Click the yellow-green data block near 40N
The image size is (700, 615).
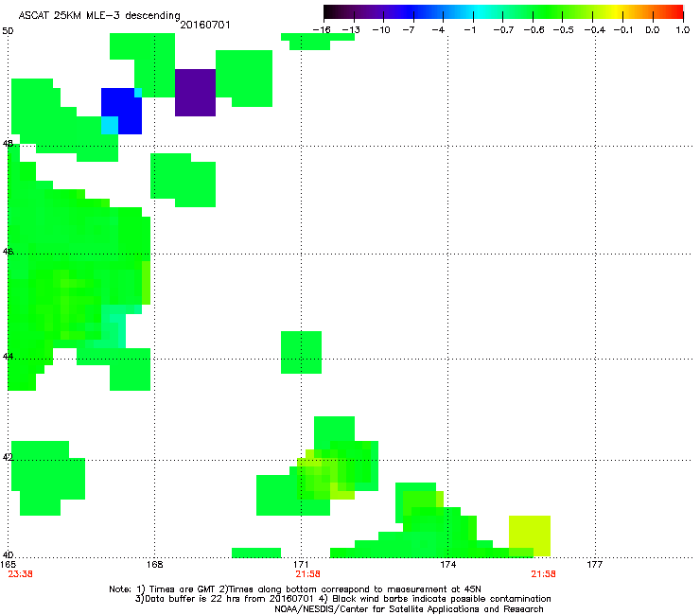pyautogui.click(x=530, y=536)
